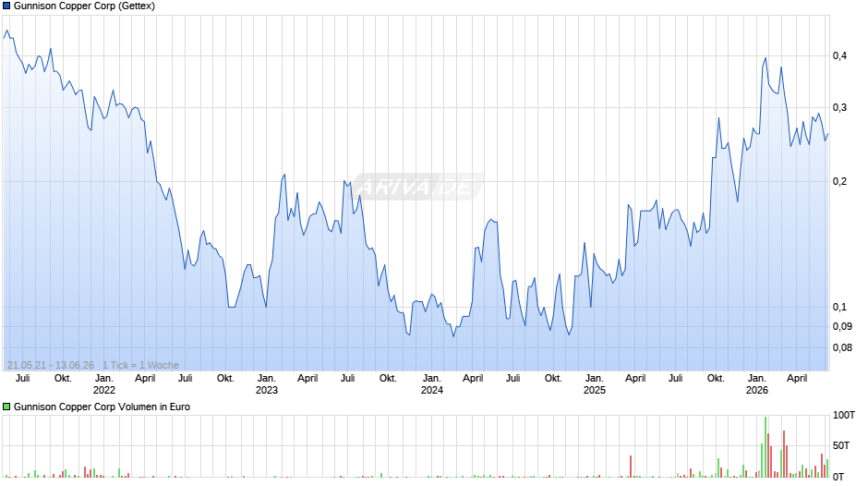
Task: Click the 0,08 price axis label
Action: point(842,347)
